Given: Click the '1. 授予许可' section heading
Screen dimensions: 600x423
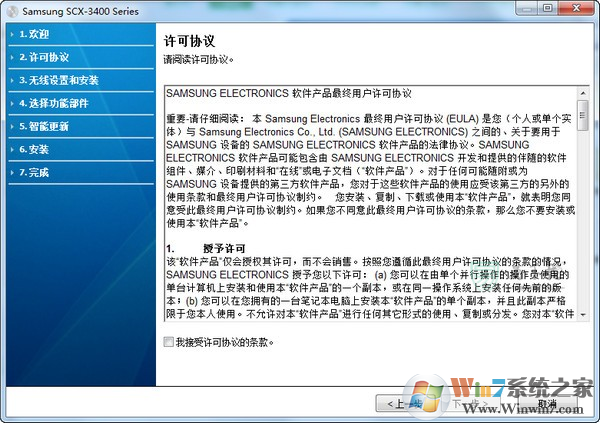Looking at the screenshot, I should [x=206, y=248].
